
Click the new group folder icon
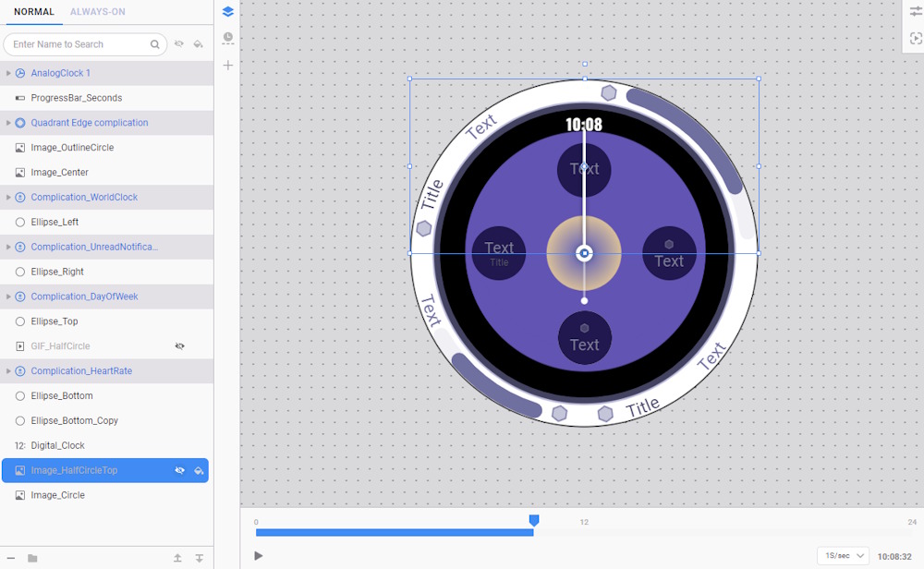(x=32, y=558)
